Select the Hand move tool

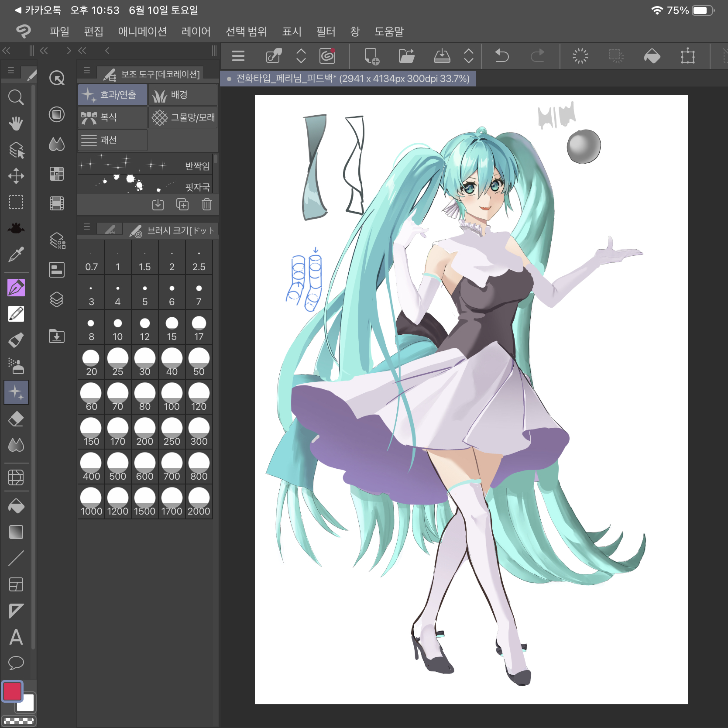(x=16, y=124)
